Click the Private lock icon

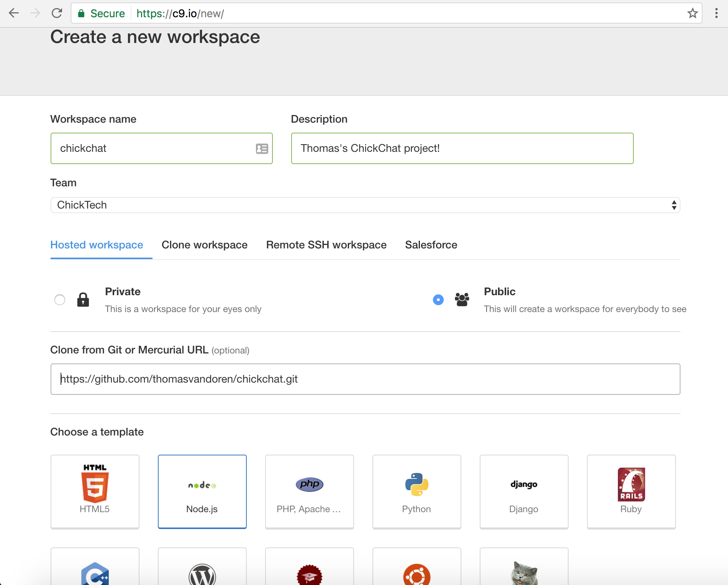tap(83, 299)
